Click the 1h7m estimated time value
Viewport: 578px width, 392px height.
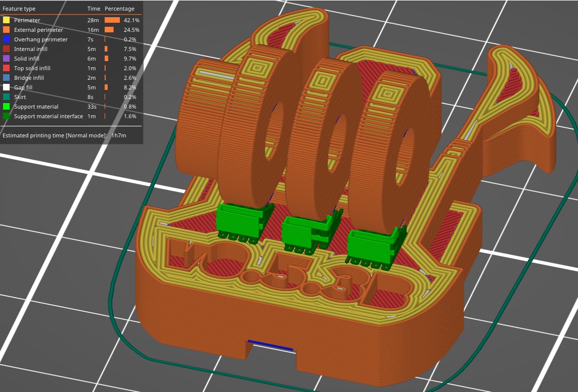[119, 135]
